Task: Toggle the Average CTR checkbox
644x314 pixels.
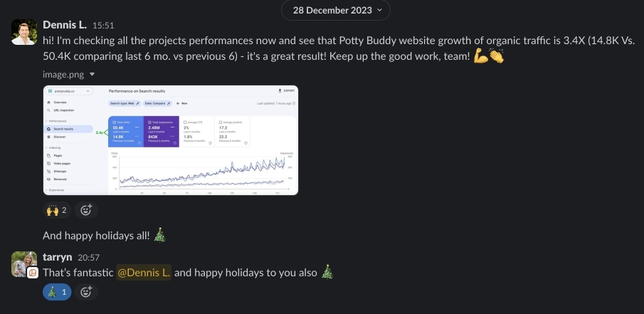Action: point(184,122)
